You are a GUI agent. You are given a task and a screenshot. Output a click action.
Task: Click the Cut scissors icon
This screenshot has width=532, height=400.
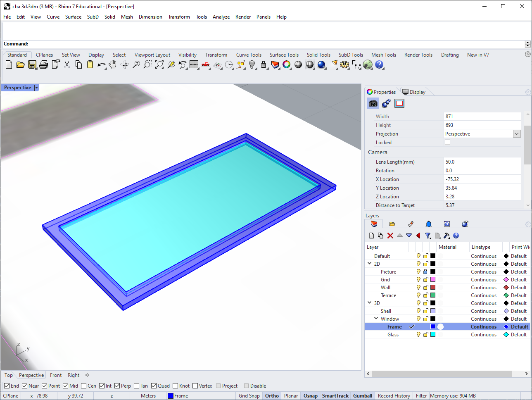67,64
